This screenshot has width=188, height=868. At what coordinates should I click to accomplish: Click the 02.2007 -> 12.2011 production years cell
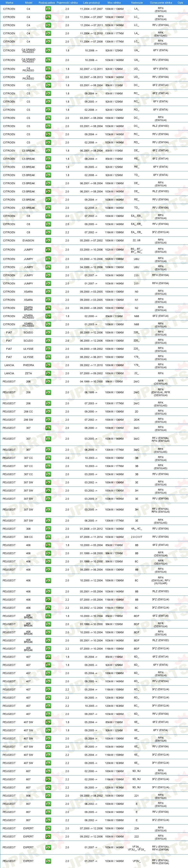tap(91, 69)
